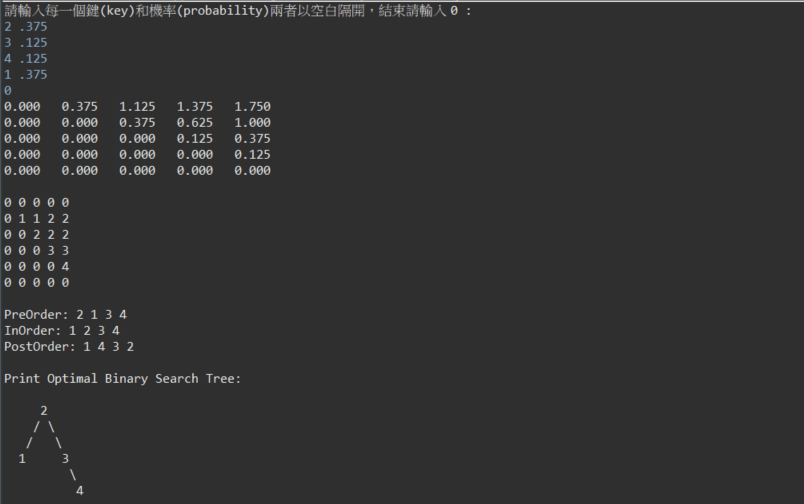Click the root table row "0 1 1 2 2"
This screenshot has width=804, height=504.
(x=36, y=219)
